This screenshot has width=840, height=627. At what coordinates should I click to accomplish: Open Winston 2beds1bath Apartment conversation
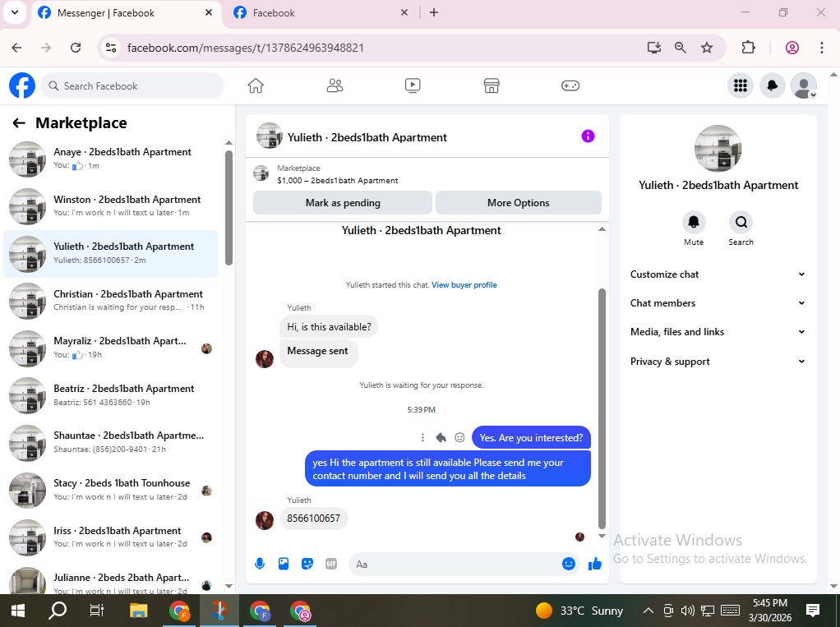(x=111, y=206)
